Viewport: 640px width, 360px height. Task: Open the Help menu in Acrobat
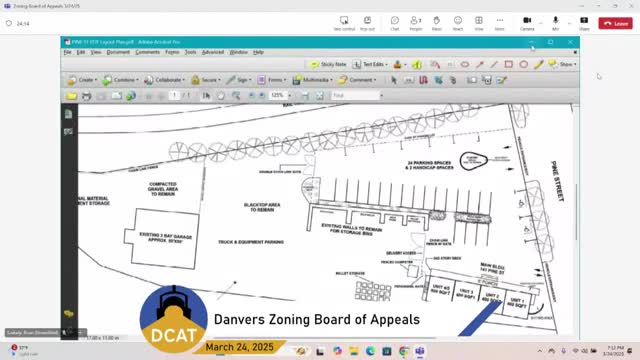point(258,52)
